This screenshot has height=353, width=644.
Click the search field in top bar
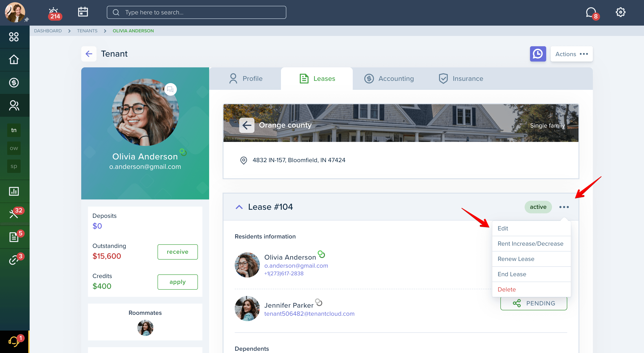(x=197, y=12)
